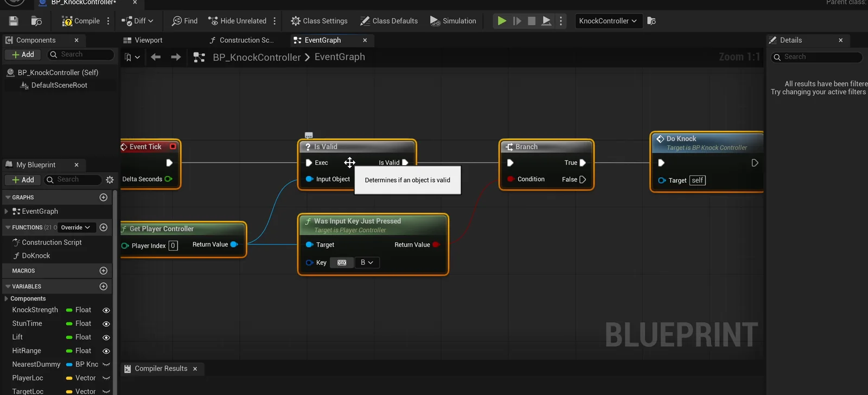
Task: Switch to Construction Script tab
Action: click(241, 40)
